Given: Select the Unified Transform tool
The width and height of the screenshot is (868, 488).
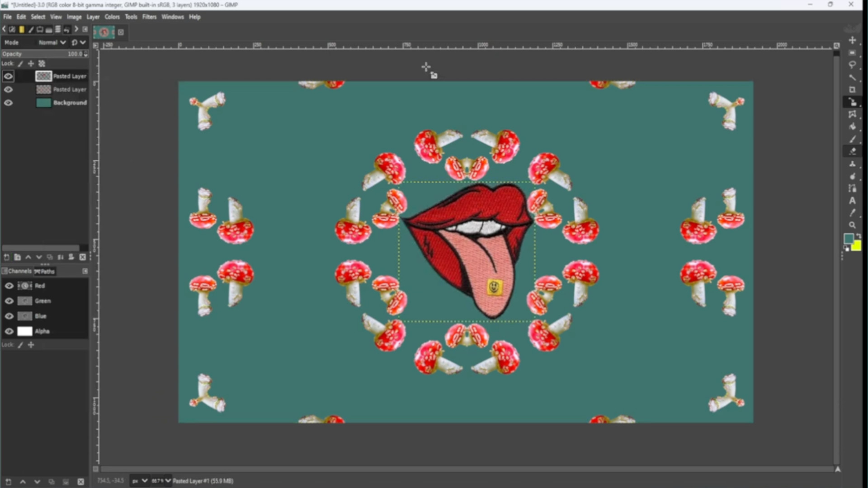Looking at the screenshot, I should [852, 102].
